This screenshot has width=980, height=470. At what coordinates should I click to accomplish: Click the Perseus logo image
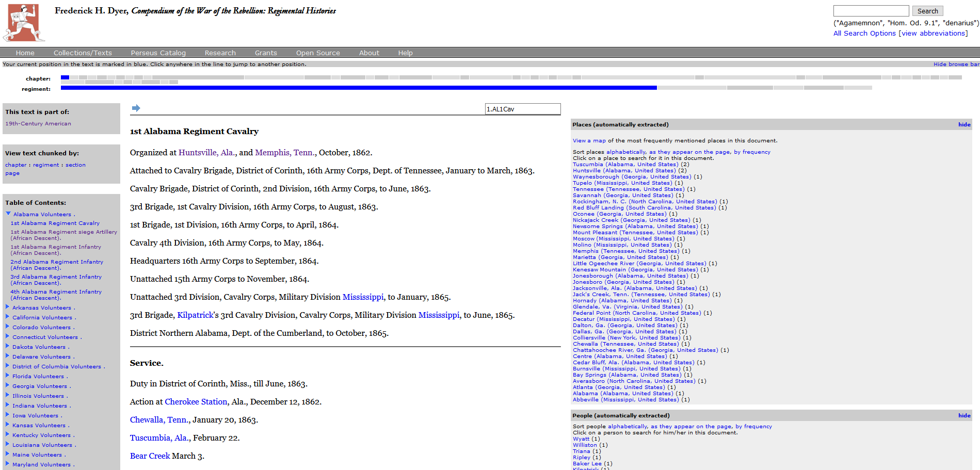tap(24, 23)
